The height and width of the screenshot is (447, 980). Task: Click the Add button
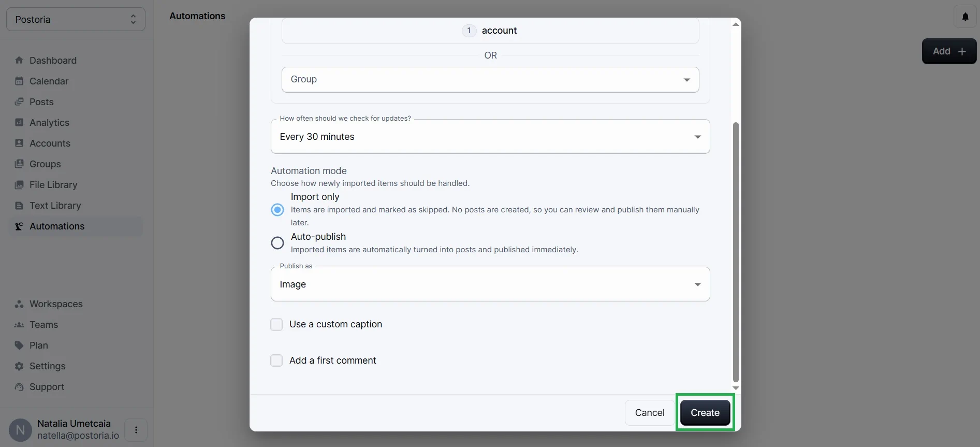click(x=949, y=51)
